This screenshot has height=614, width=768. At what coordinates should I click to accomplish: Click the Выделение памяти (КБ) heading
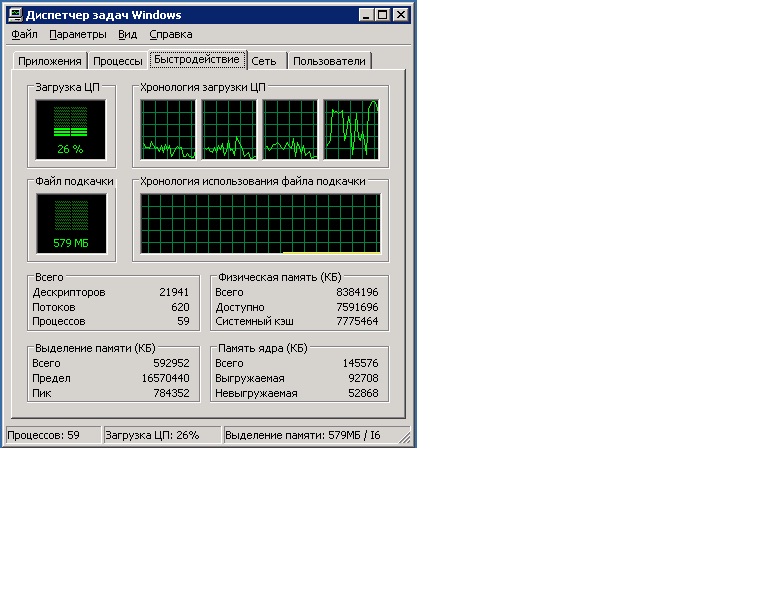pyautogui.click(x=95, y=348)
